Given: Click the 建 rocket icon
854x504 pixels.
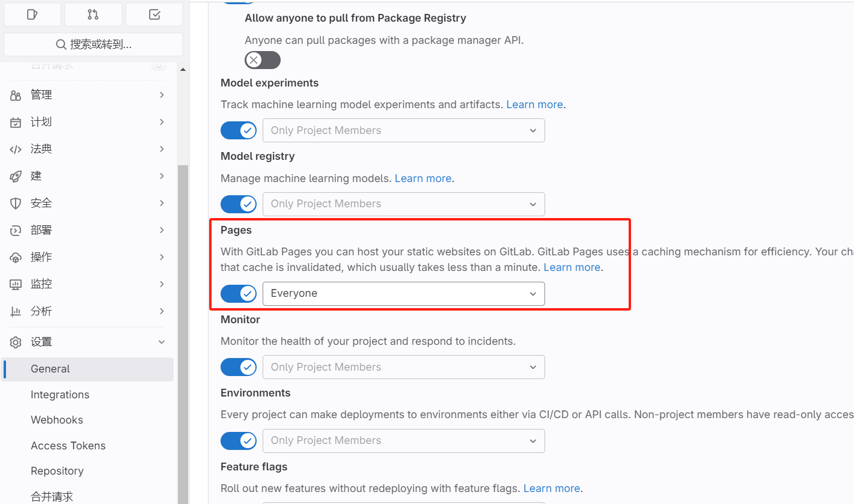Looking at the screenshot, I should coord(16,176).
